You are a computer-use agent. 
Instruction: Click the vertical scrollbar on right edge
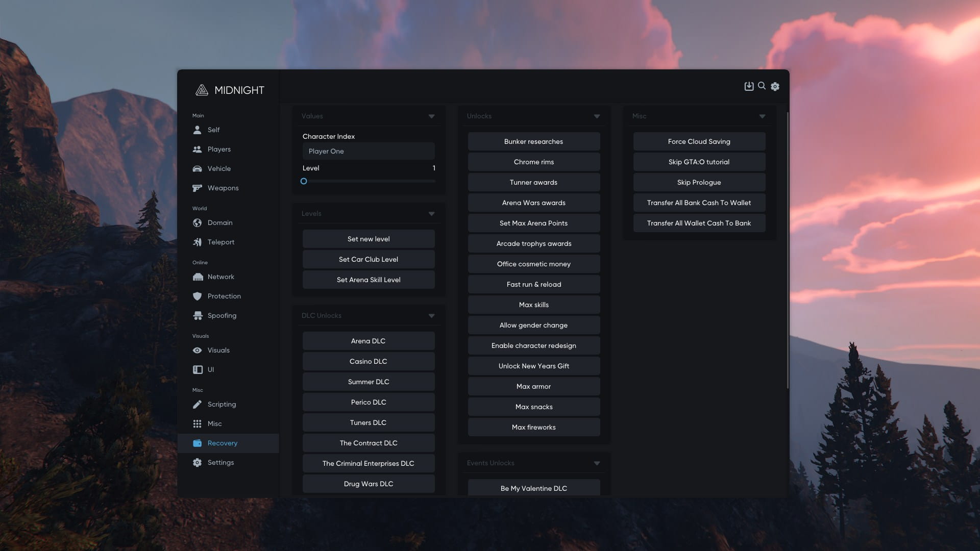[788, 250]
